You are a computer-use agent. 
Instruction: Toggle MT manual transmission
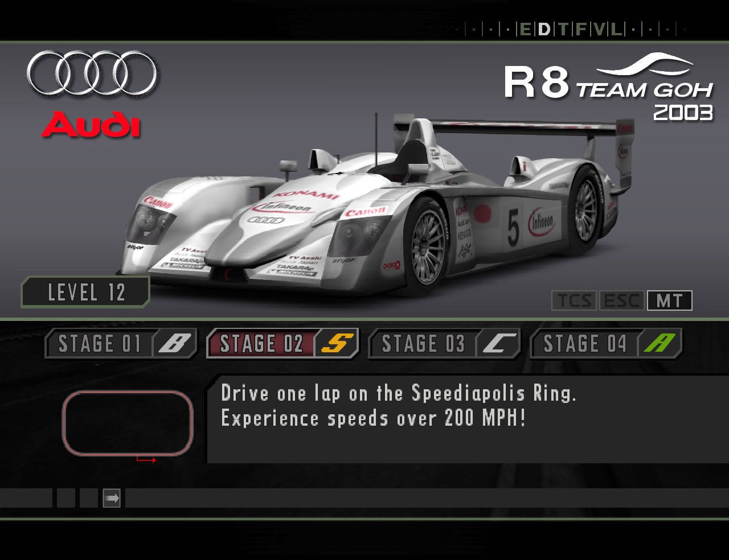(x=670, y=300)
